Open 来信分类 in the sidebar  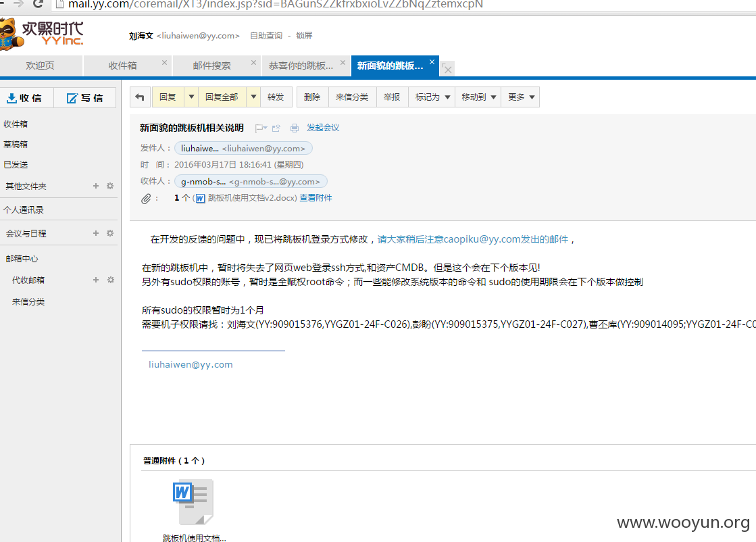tap(28, 302)
